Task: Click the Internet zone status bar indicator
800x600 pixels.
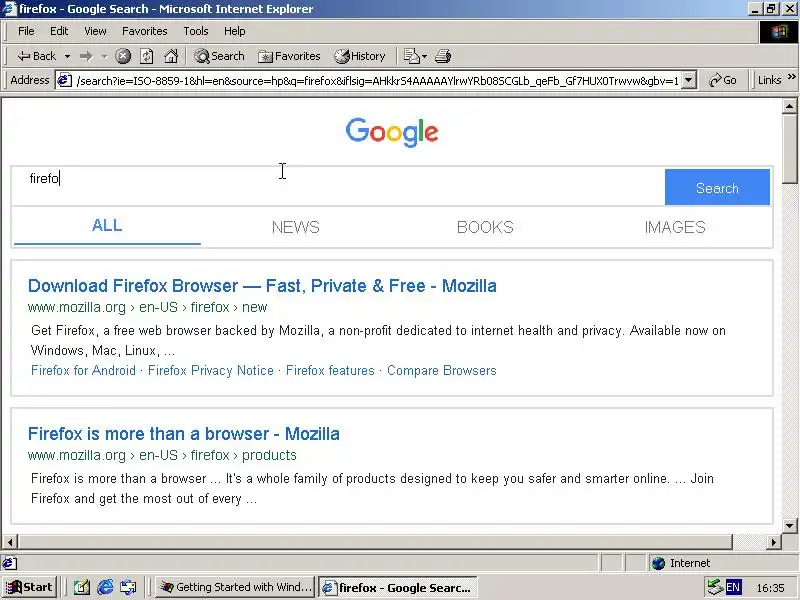Action: coord(681,563)
